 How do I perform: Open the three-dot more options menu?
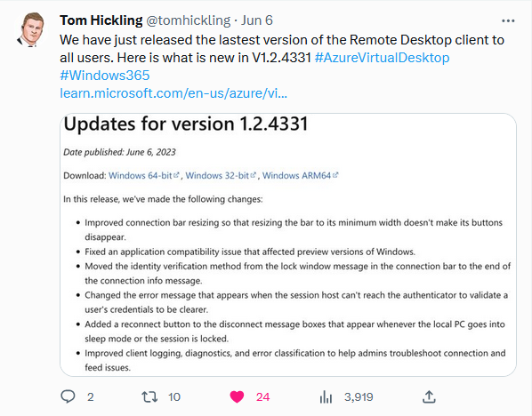point(508,21)
